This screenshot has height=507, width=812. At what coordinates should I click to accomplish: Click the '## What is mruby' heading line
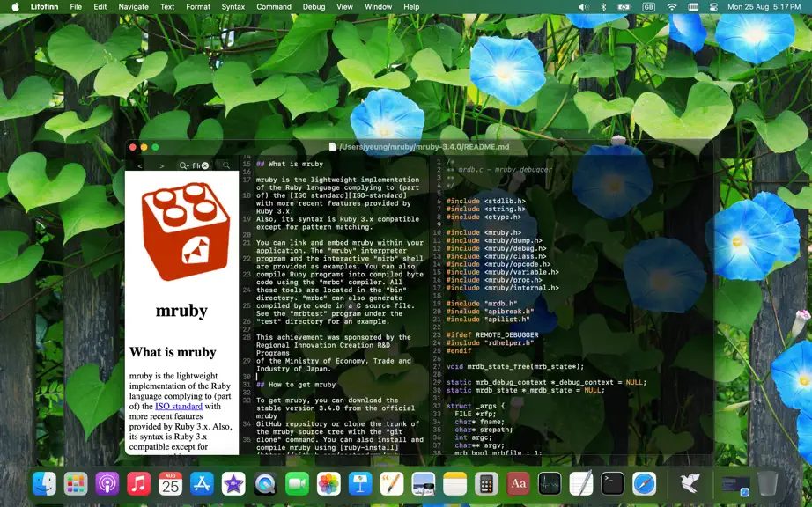(x=290, y=164)
